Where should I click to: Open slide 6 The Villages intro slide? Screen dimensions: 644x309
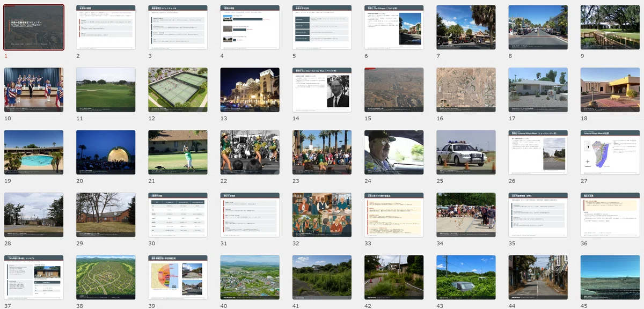coord(394,27)
